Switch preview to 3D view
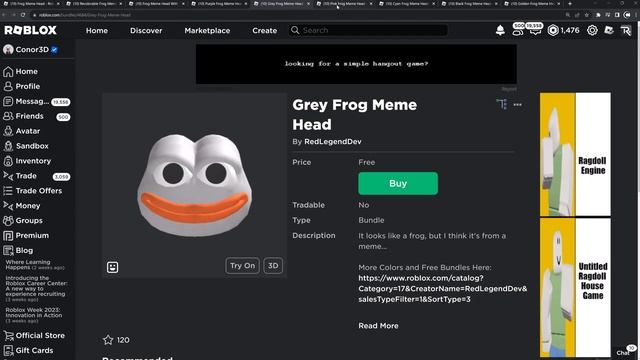640x360 pixels. [273, 266]
